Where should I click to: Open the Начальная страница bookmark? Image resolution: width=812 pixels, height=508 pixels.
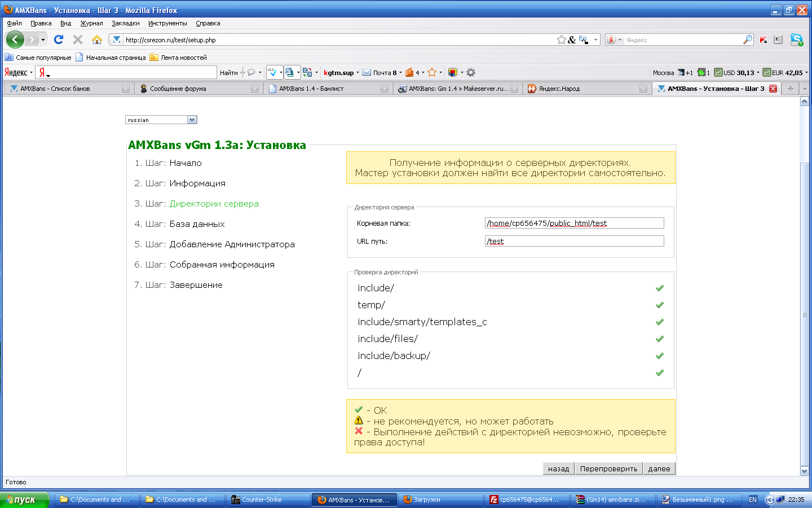[x=111, y=57]
